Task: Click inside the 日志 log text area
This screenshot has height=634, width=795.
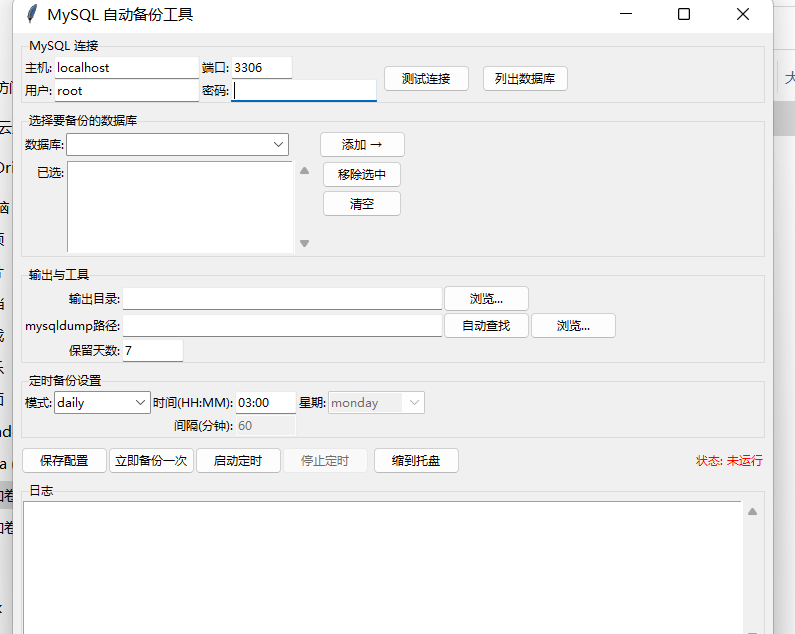Action: [382, 567]
